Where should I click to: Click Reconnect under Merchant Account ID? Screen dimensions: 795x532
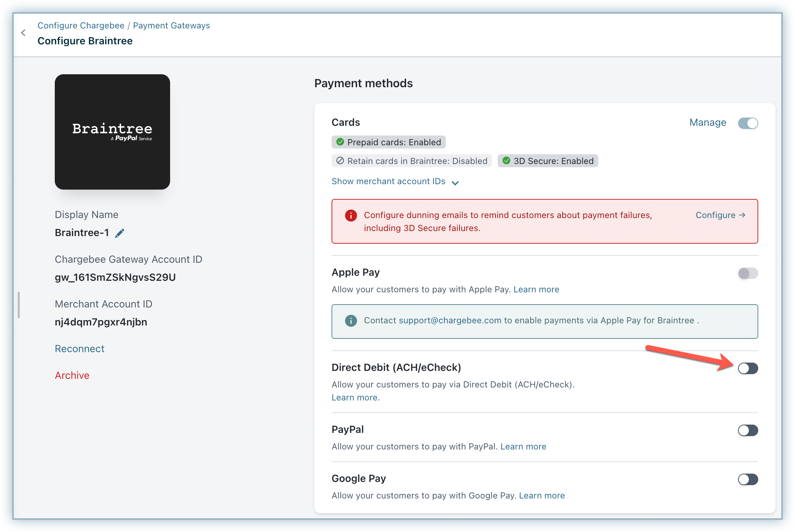[x=79, y=349]
